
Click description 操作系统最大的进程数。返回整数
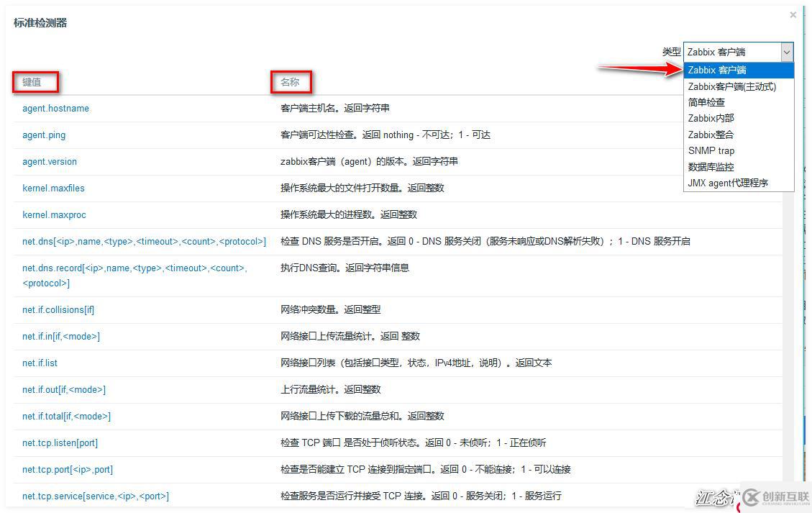coord(349,214)
